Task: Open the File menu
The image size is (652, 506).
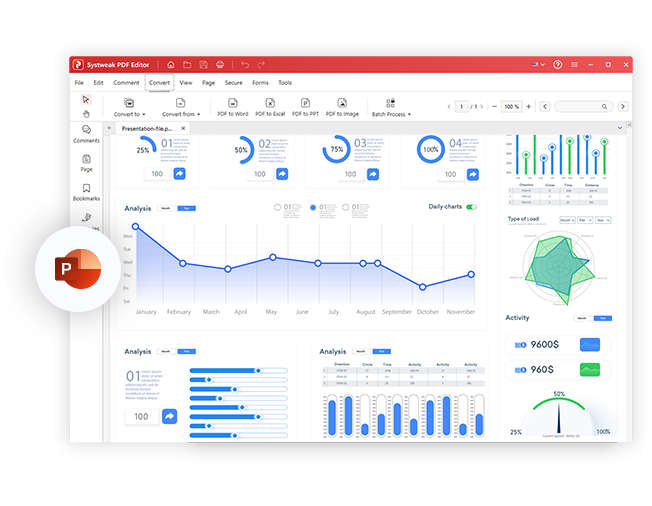Action: (79, 83)
